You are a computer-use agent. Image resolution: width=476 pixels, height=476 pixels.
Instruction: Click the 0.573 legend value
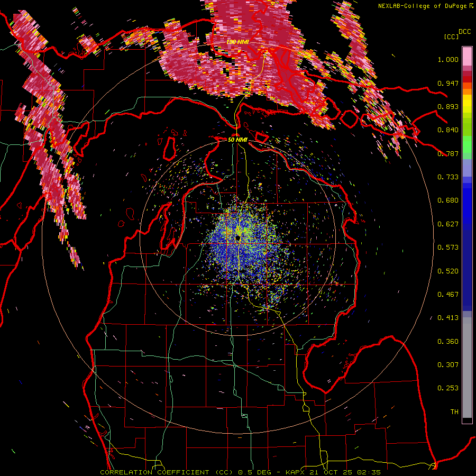(x=448, y=248)
